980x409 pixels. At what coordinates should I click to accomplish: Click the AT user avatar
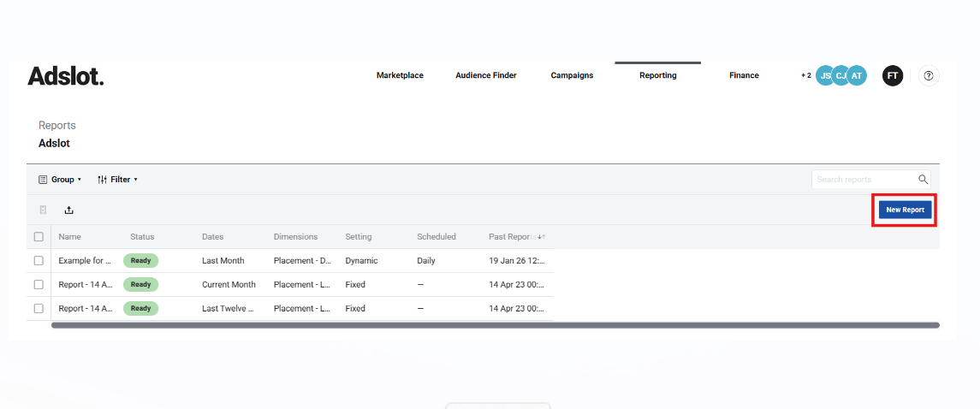pos(858,76)
